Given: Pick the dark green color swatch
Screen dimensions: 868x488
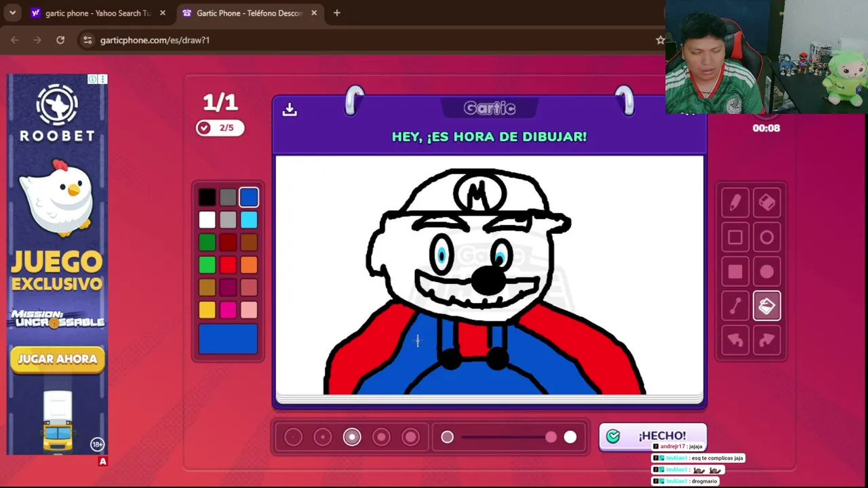Looking at the screenshot, I should click(x=208, y=242).
